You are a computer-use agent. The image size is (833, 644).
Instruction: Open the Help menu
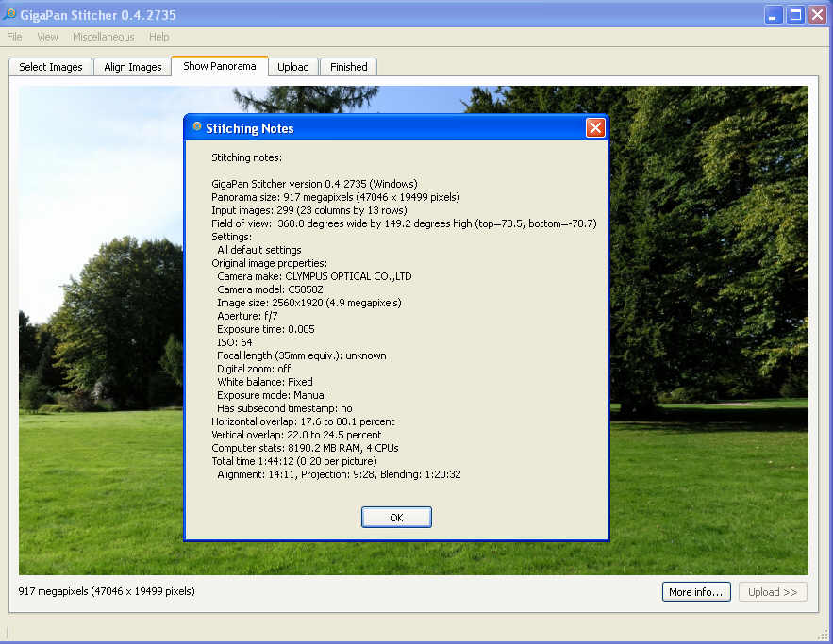coord(159,37)
